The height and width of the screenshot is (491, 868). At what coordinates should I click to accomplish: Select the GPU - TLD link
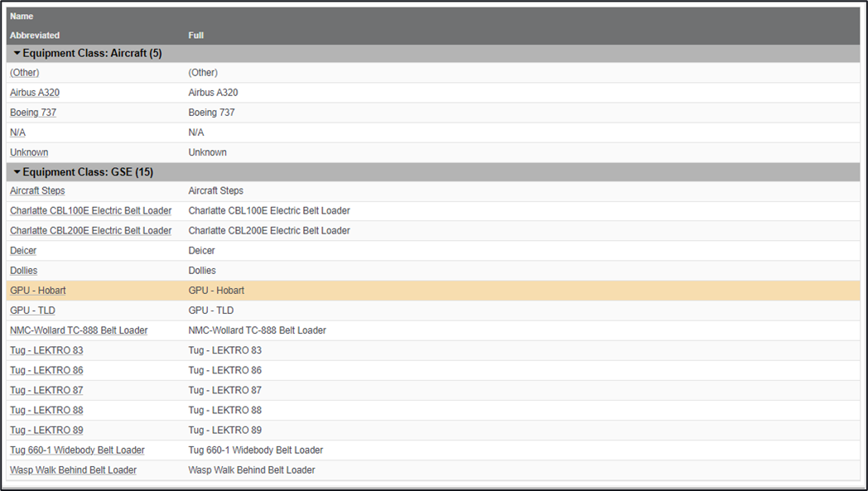32,310
